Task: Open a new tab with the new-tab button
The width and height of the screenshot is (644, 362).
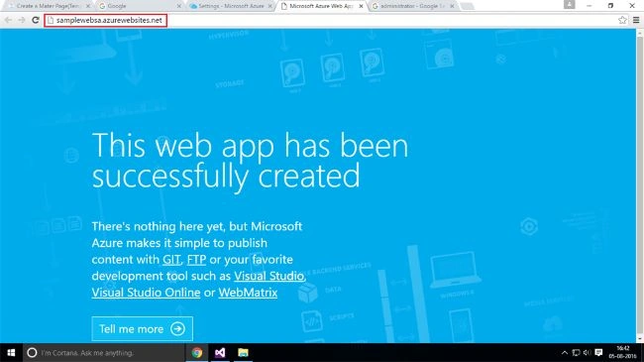Action: coord(467,6)
